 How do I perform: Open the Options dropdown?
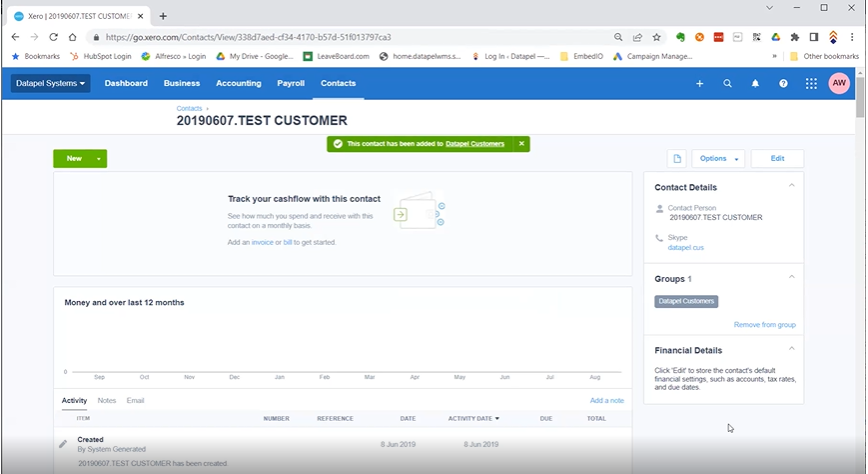click(x=719, y=158)
